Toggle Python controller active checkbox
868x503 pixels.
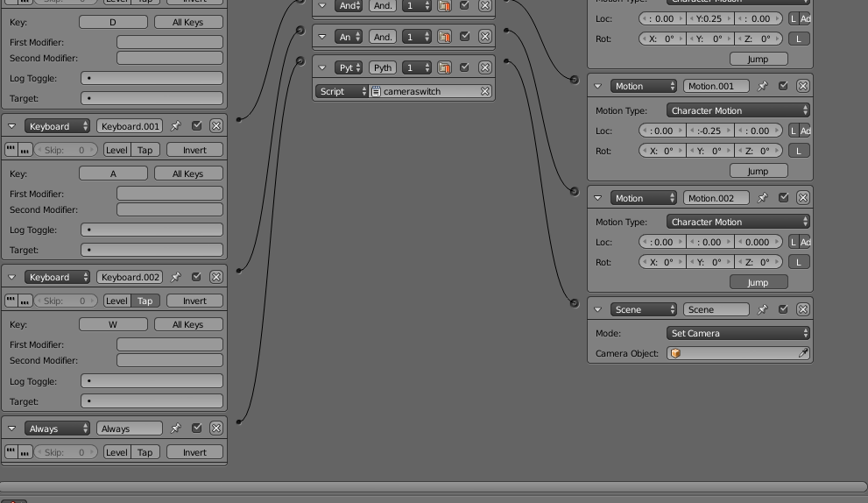464,67
